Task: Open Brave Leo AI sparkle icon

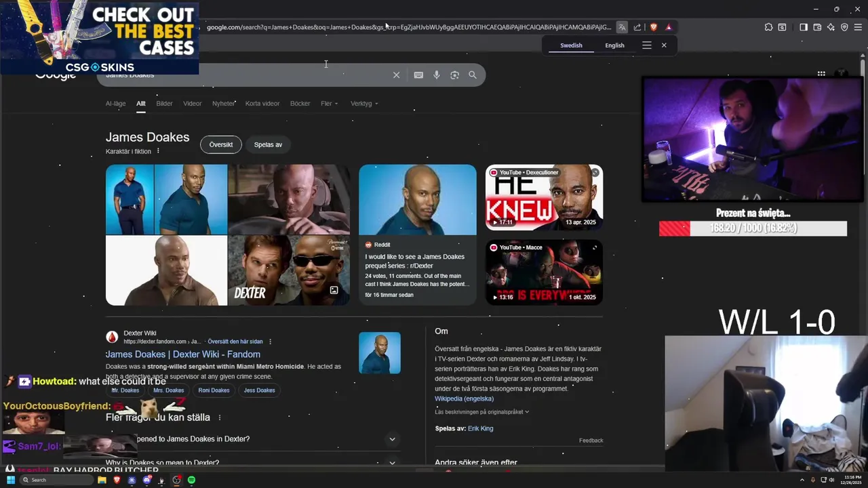Action: pyautogui.click(x=831, y=27)
